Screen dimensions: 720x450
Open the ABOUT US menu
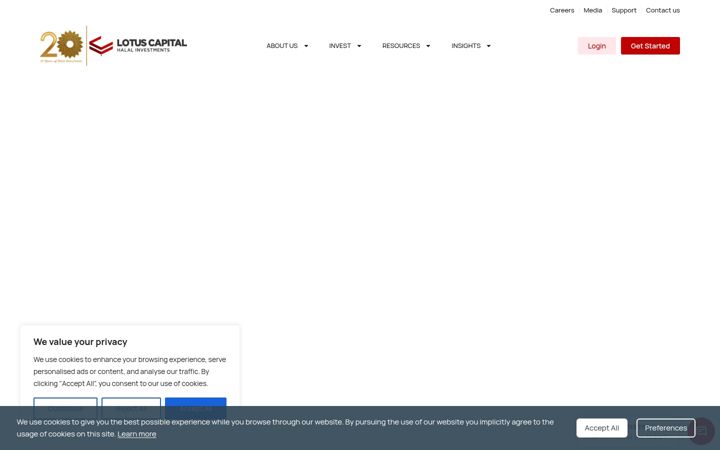[282, 46]
